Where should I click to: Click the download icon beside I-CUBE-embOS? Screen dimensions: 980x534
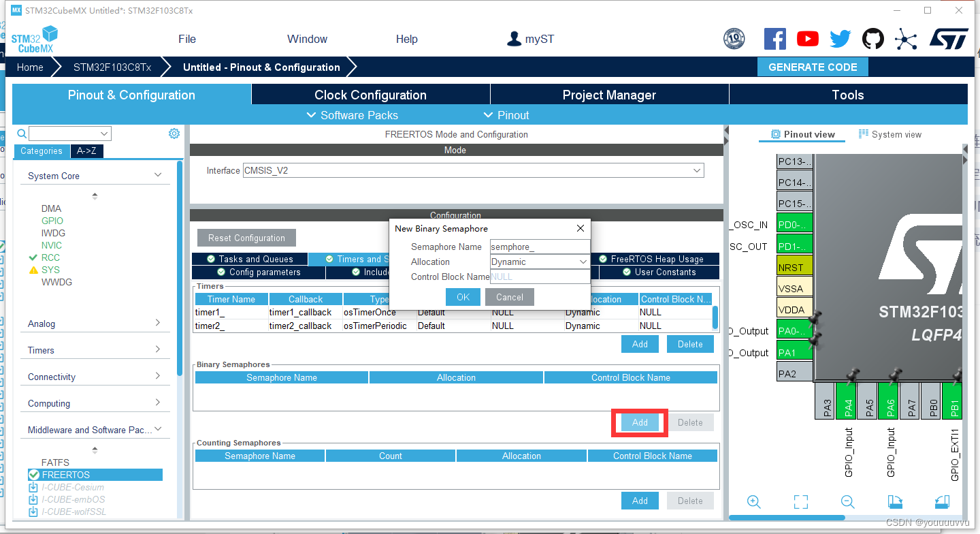33,499
